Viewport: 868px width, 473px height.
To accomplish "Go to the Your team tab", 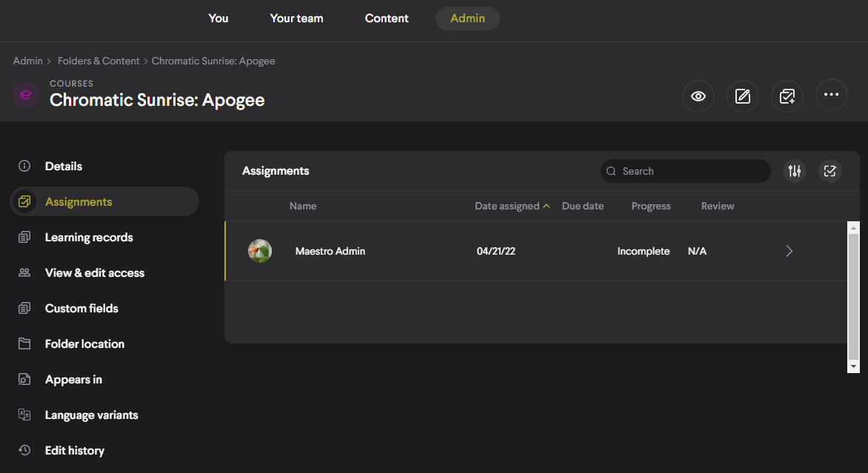I will pos(296,19).
